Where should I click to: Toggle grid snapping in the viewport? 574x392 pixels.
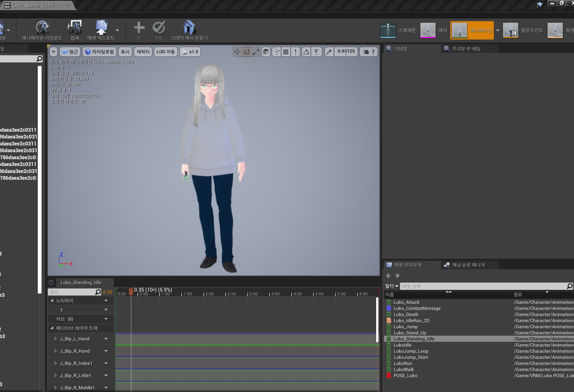[x=286, y=52]
